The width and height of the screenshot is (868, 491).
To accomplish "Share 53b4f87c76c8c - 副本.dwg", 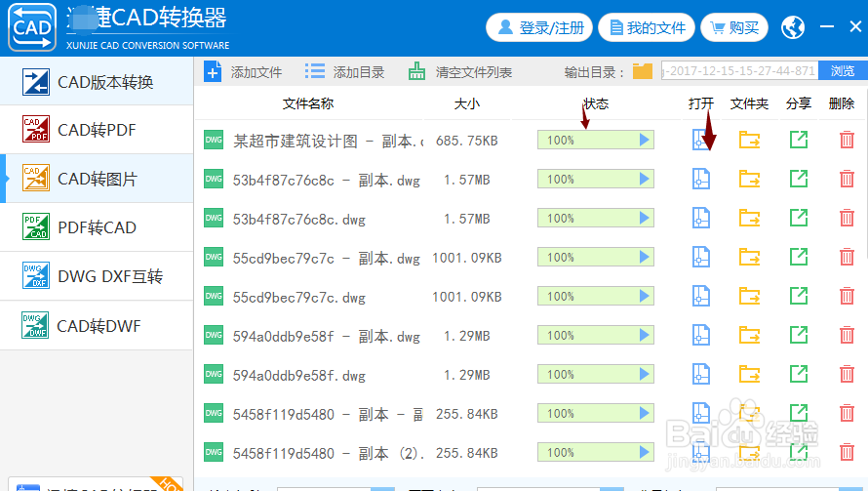I will (798, 179).
